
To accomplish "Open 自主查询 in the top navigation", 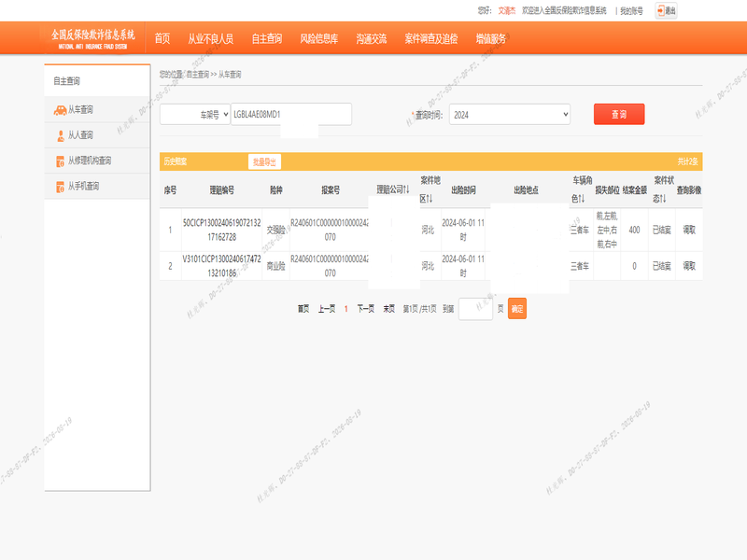I will pos(267,38).
